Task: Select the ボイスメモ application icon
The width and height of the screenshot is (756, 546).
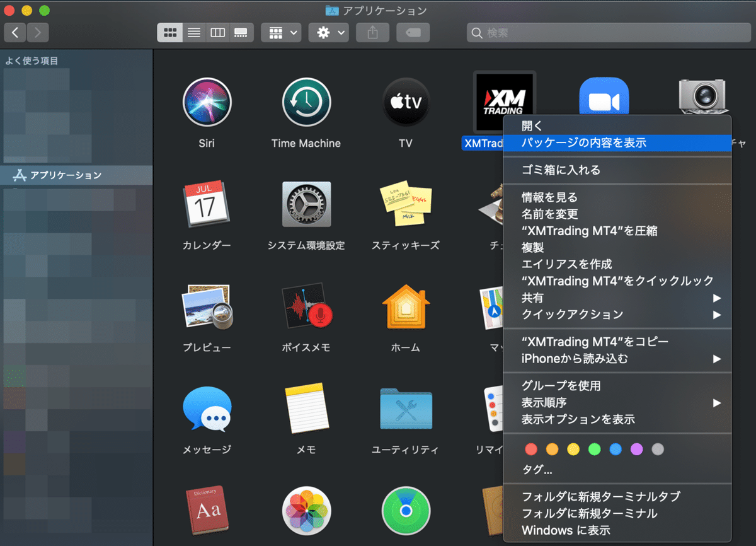Action: pyautogui.click(x=306, y=307)
